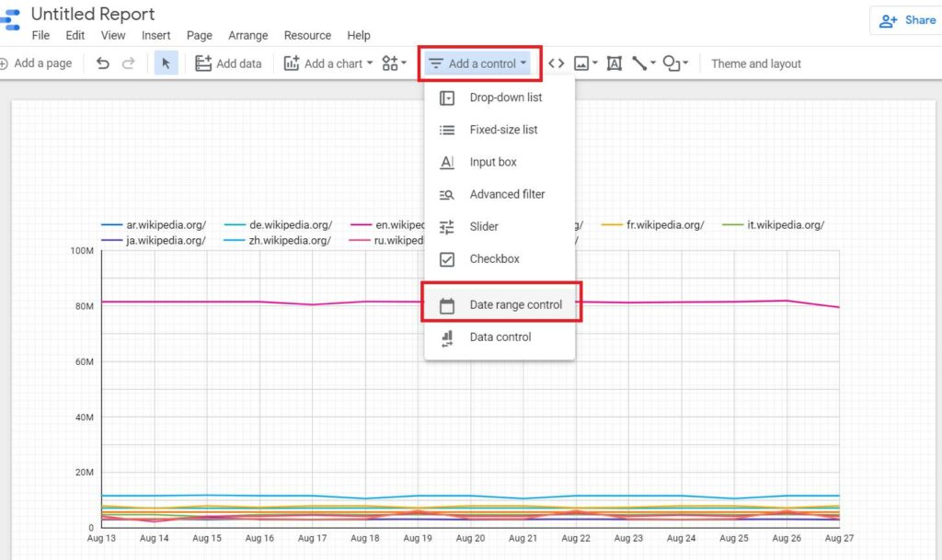
Task: Click the Looker Studio logo icon
Action: pyautogui.click(x=9, y=20)
